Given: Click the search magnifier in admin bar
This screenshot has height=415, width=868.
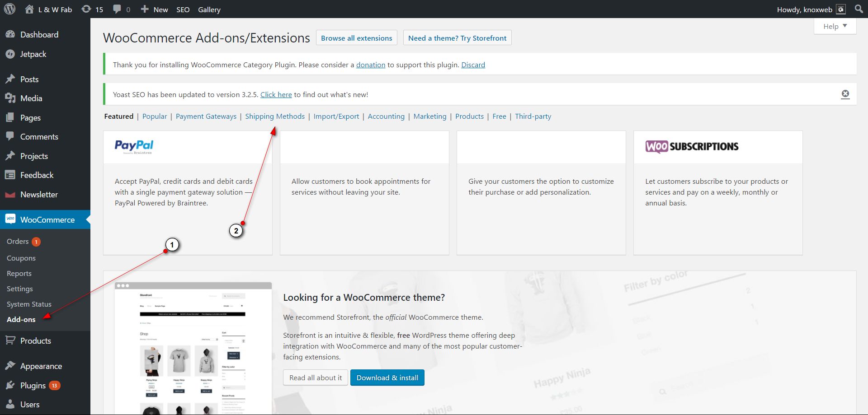Looking at the screenshot, I should pos(859,9).
